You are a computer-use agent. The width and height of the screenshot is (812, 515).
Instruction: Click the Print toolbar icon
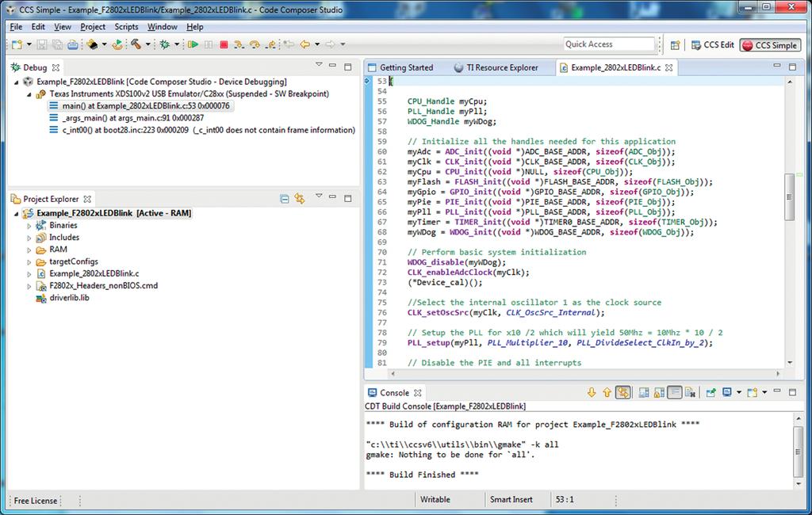(x=72, y=45)
